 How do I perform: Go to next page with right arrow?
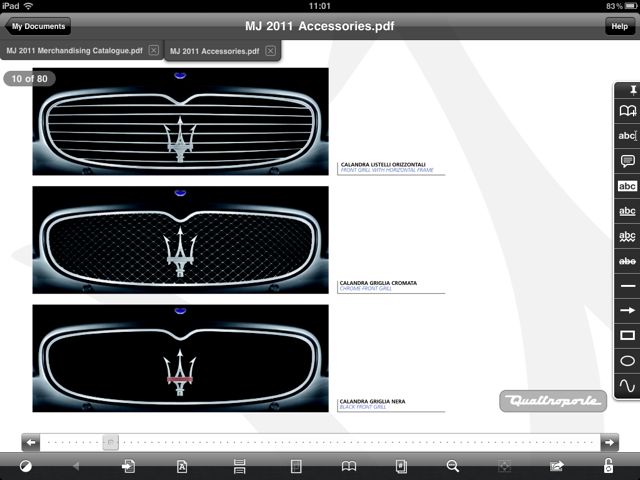pyautogui.click(x=609, y=442)
